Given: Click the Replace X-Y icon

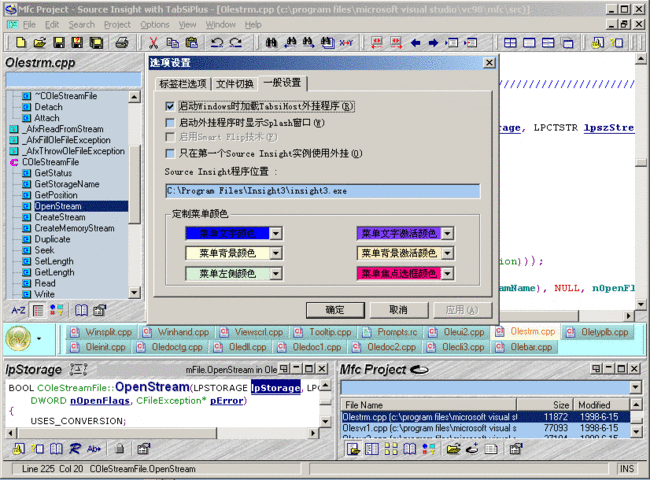Looking at the screenshot, I should 346,42.
